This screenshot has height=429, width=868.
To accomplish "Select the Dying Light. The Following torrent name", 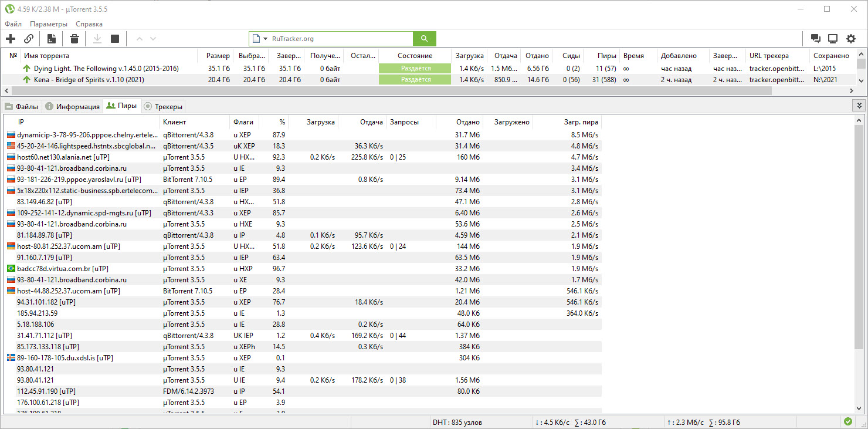I will click(x=106, y=69).
